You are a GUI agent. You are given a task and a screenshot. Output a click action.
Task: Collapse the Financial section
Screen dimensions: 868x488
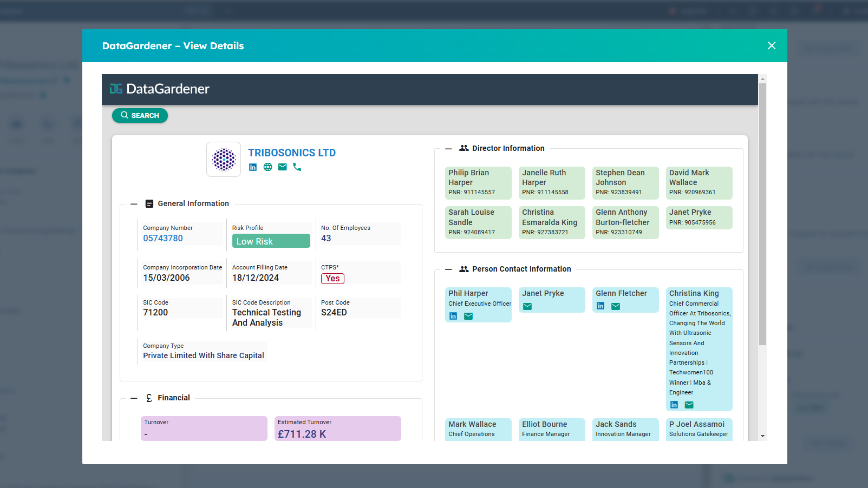134,398
